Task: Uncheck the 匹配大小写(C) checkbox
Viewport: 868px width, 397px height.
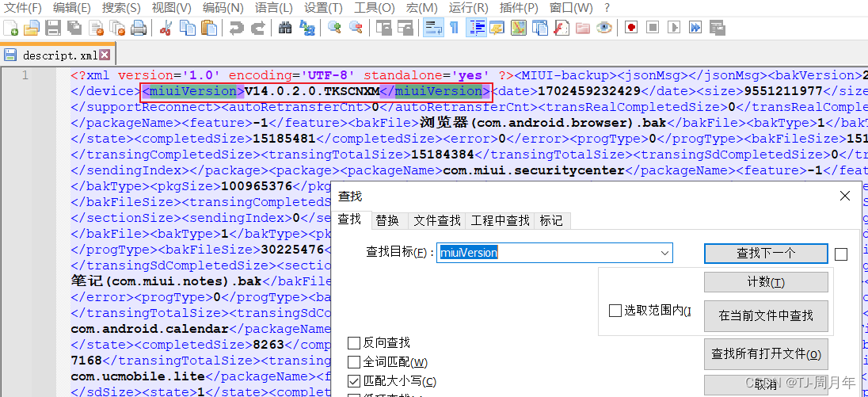Action: pos(354,381)
